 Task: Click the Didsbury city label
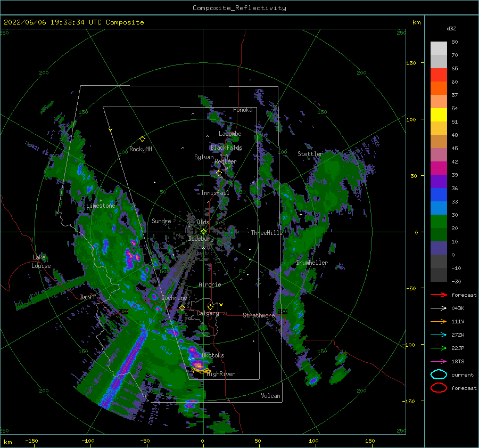(201, 239)
